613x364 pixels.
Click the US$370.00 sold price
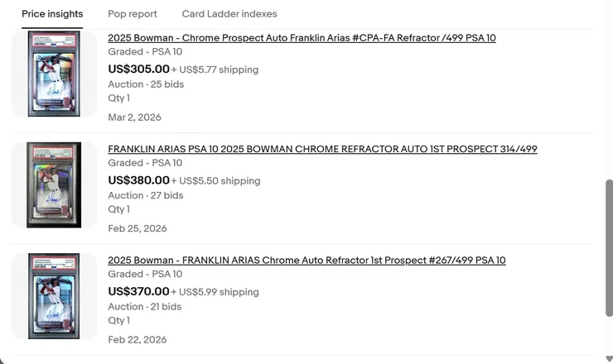click(138, 291)
